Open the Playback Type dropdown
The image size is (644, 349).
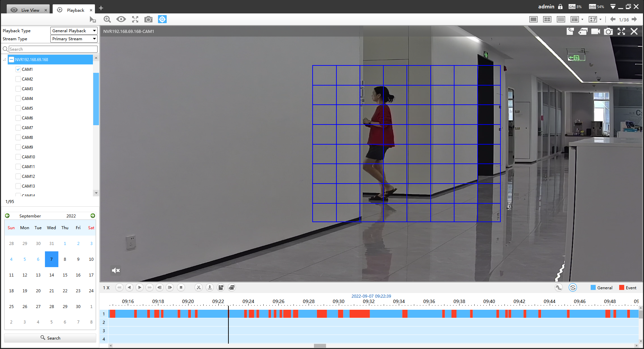point(74,31)
